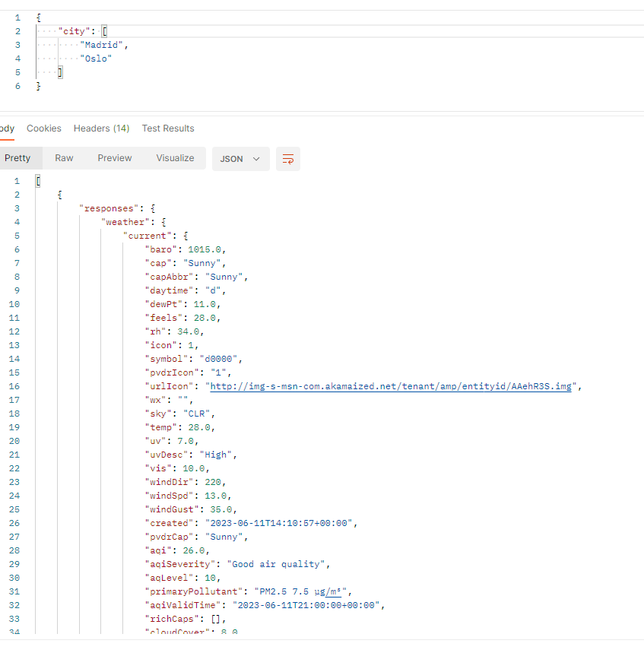Select the windGust value 35.0
This screenshot has height=653, width=644.
(220, 509)
